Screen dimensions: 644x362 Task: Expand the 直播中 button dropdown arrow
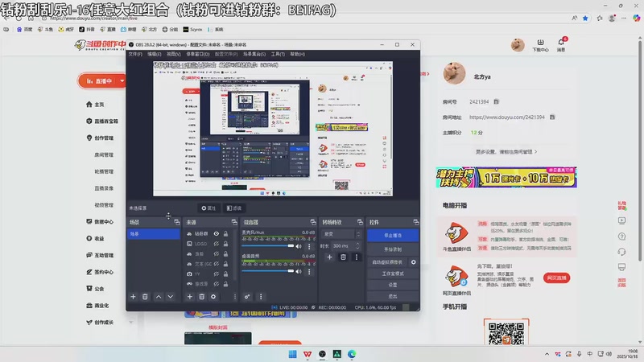tap(122, 81)
